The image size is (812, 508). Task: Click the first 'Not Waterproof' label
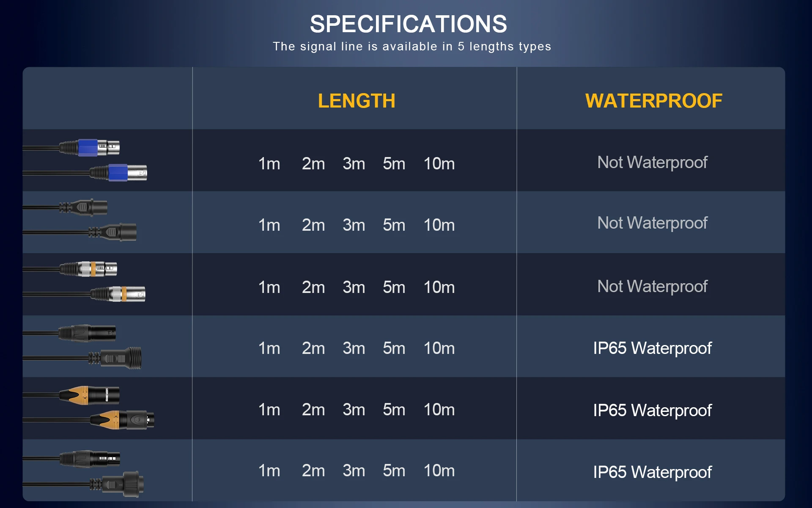[x=652, y=163]
